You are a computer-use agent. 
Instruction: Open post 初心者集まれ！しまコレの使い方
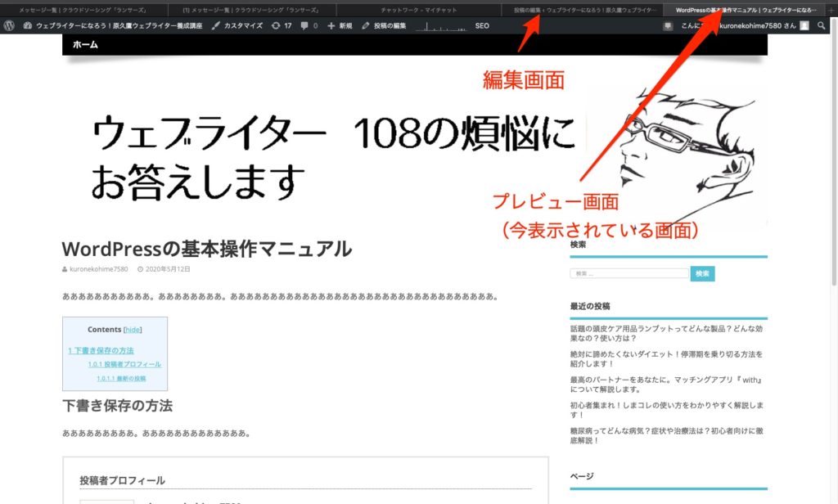click(x=666, y=410)
